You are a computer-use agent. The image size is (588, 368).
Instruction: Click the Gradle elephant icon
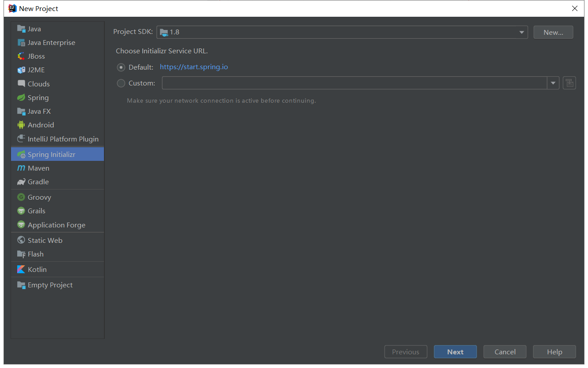[x=21, y=182]
